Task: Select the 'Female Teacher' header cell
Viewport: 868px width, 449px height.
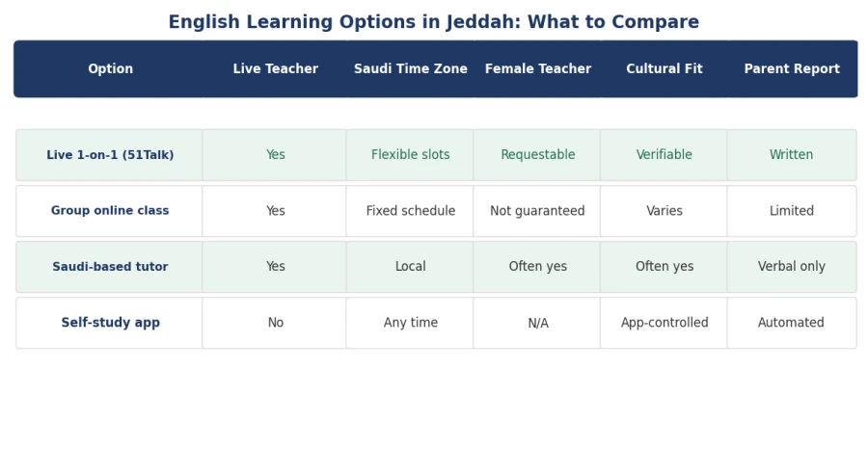Action: tap(537, 68)
